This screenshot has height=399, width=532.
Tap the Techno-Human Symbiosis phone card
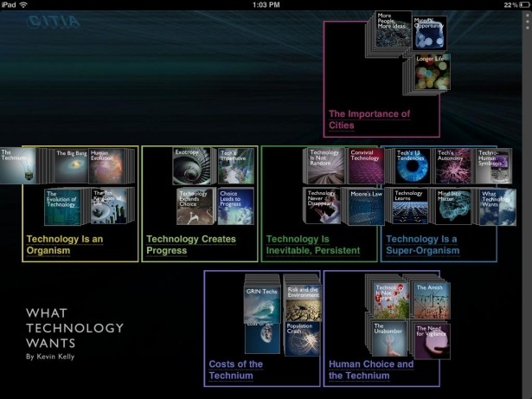pyautogui.click(x=494, y=166)
